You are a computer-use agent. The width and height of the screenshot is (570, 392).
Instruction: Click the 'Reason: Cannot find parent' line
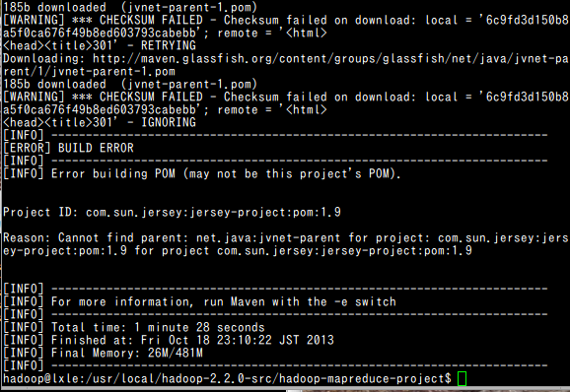(x=285, y=237)
